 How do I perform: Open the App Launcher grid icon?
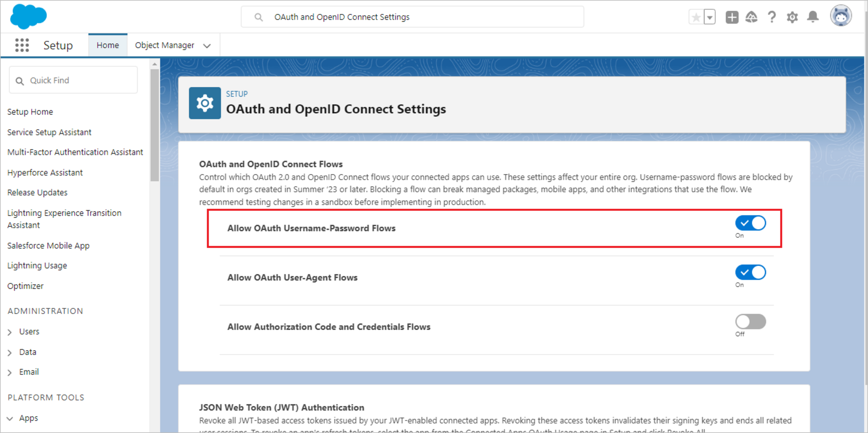point(22,45)
